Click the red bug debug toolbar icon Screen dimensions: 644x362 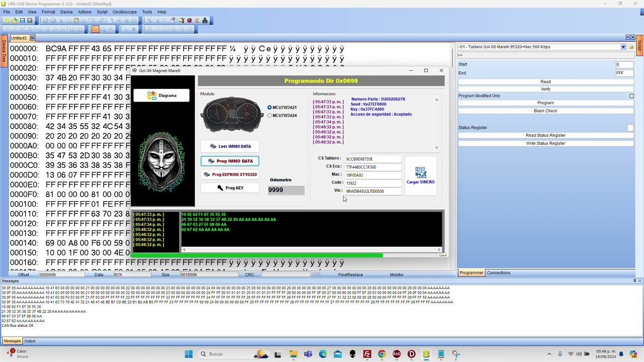tap(189, 21)
